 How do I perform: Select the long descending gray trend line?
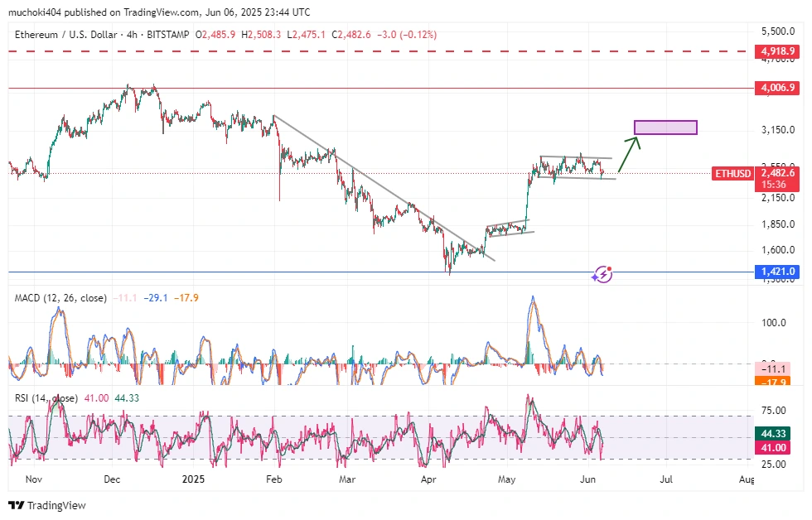point(381,186)
